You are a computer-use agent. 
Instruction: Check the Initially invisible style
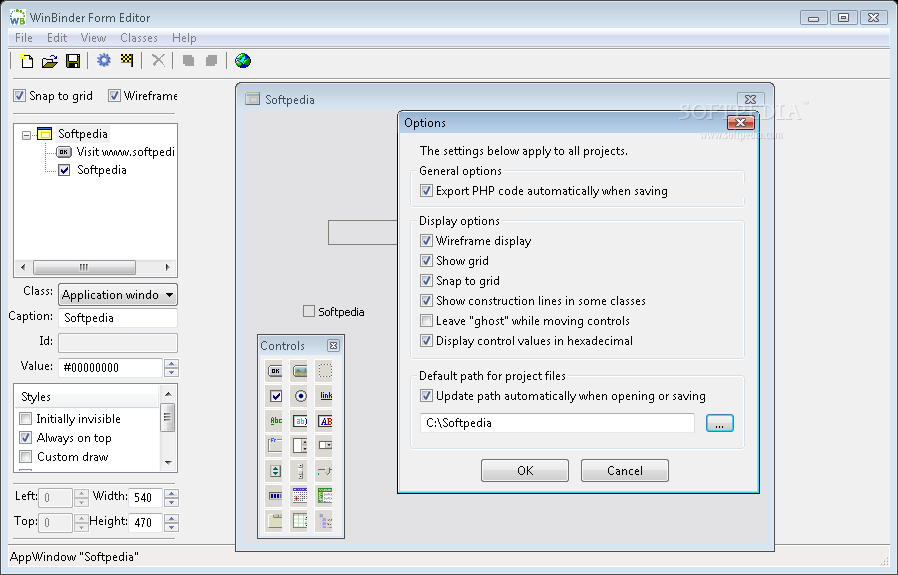click(25, 419)
